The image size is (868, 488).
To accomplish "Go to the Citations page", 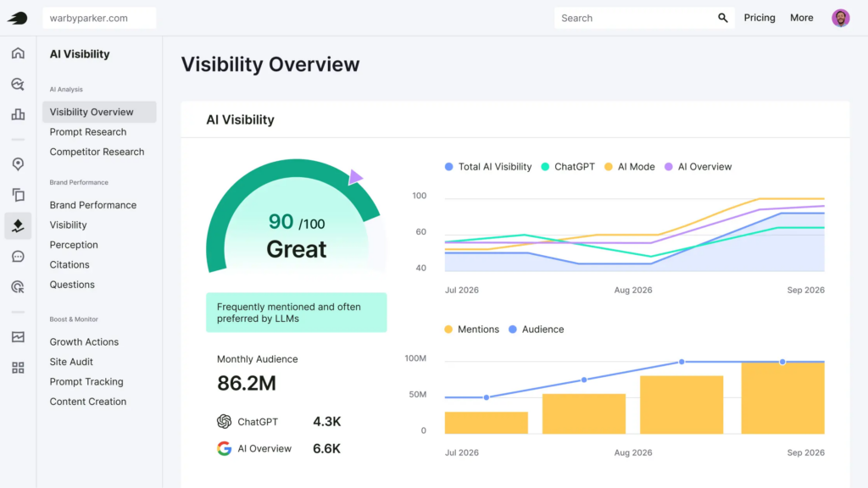I will (x=70, y=265).
